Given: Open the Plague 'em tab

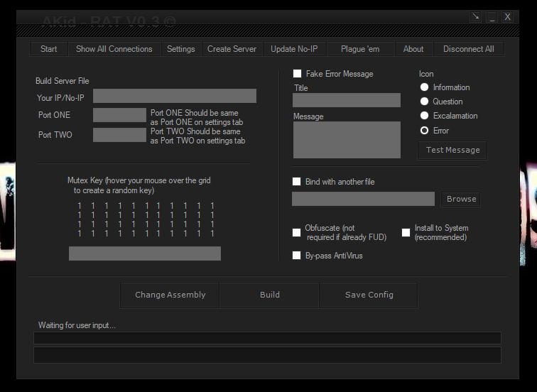Looking at the screenshot, I should [x=360, y=49].
